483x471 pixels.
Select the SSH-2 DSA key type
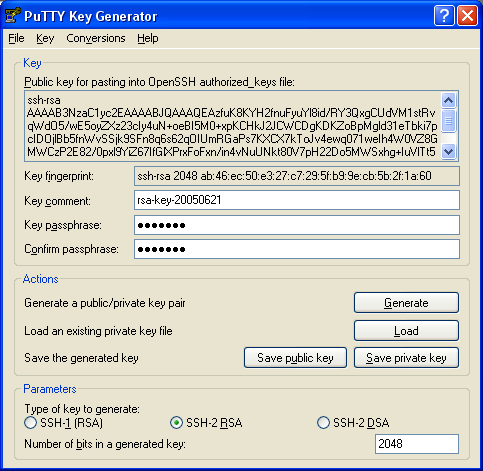pos(353,423)
